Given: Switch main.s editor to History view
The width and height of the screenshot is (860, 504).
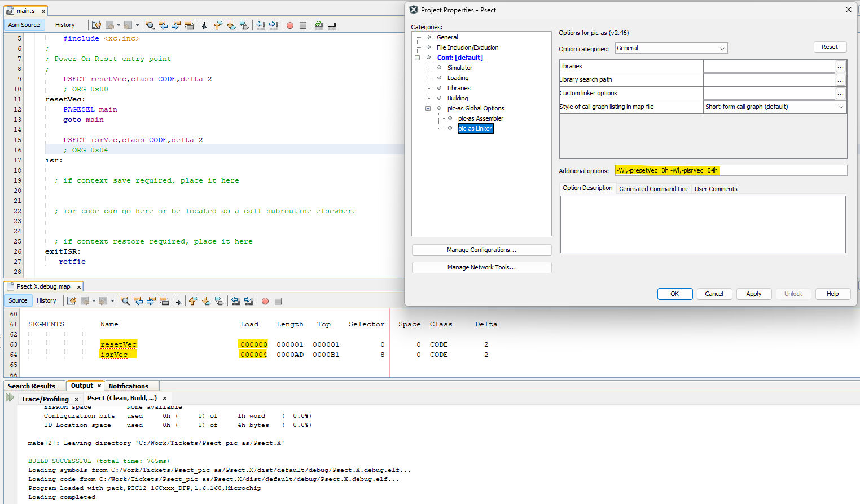Looking at the screenshot, I should point(65,25).
